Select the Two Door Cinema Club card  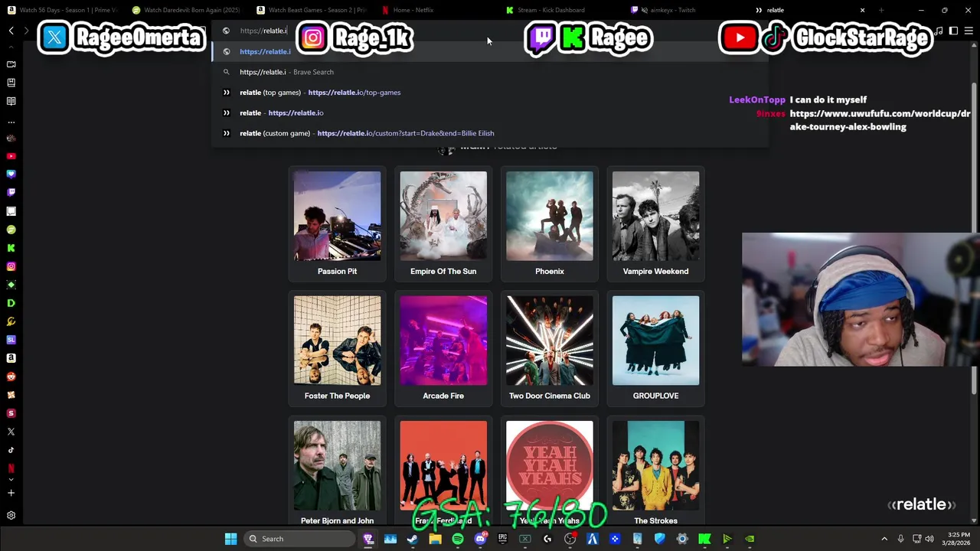tap(550, 348)
